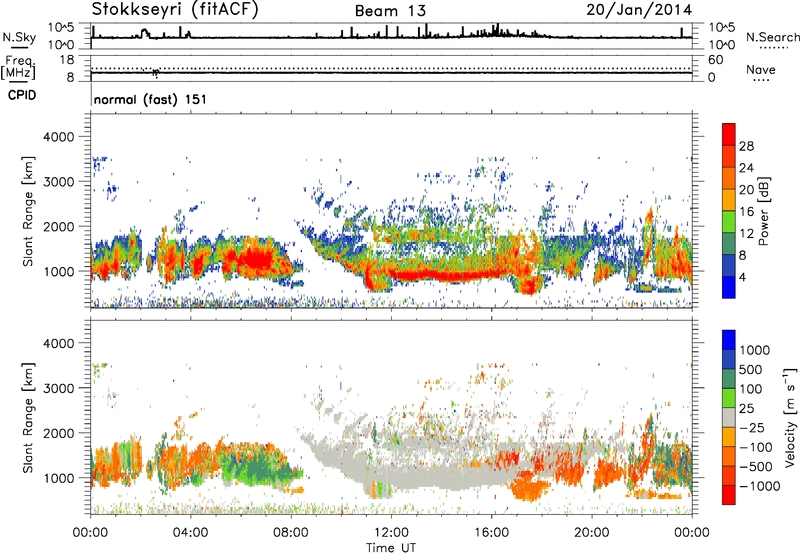Click the blue top segment of velocity color bar

click(729, 340)
